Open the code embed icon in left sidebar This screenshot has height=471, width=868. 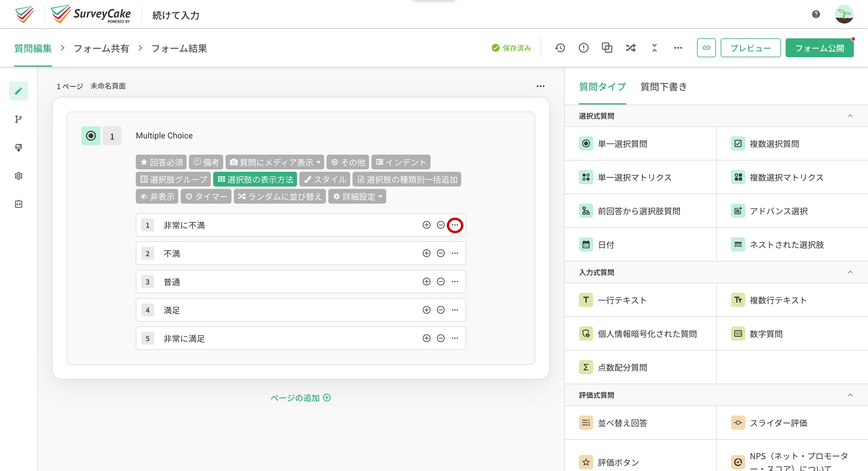point(19,204)
